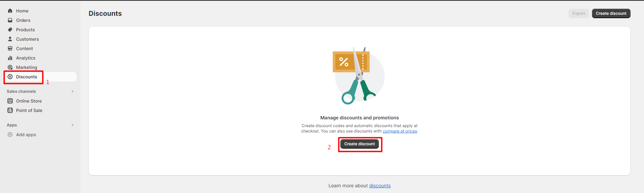Open the discounts learn more link
This screenshot has width=644, height=193.
point(380,186)
